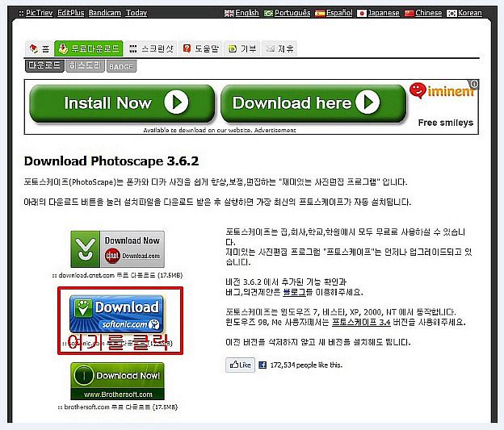Click the Softonic green arrow icon
Screen dimensions: 504x430
point(83,307)
